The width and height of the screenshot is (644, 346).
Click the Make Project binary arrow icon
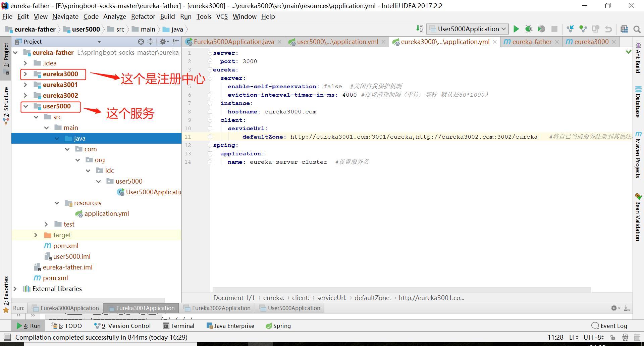click(420, 29)
